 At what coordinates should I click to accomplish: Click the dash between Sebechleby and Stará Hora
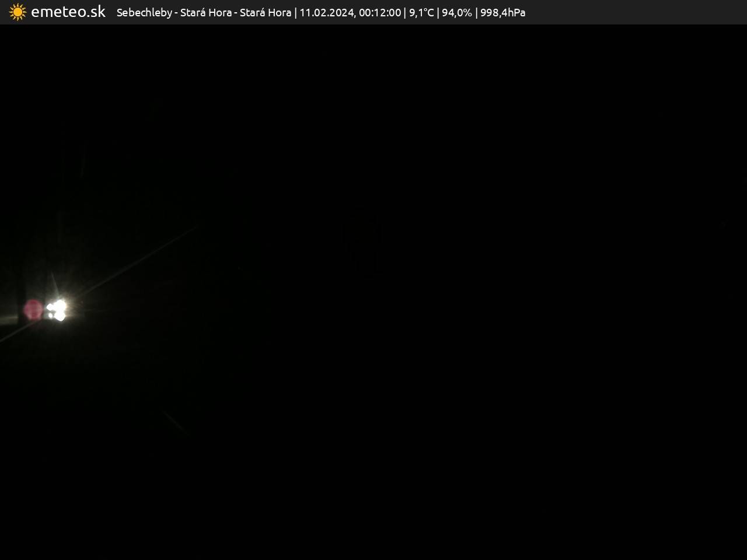click(176, 13)
